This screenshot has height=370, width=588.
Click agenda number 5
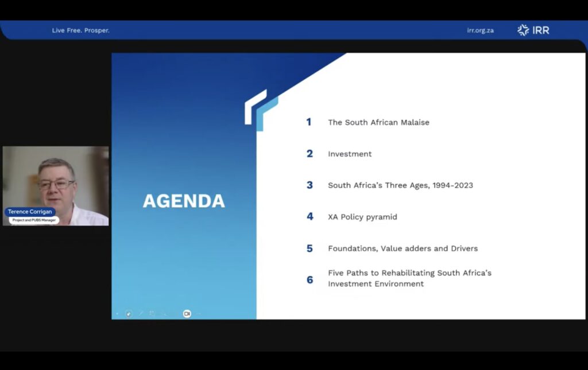point(310,248)
